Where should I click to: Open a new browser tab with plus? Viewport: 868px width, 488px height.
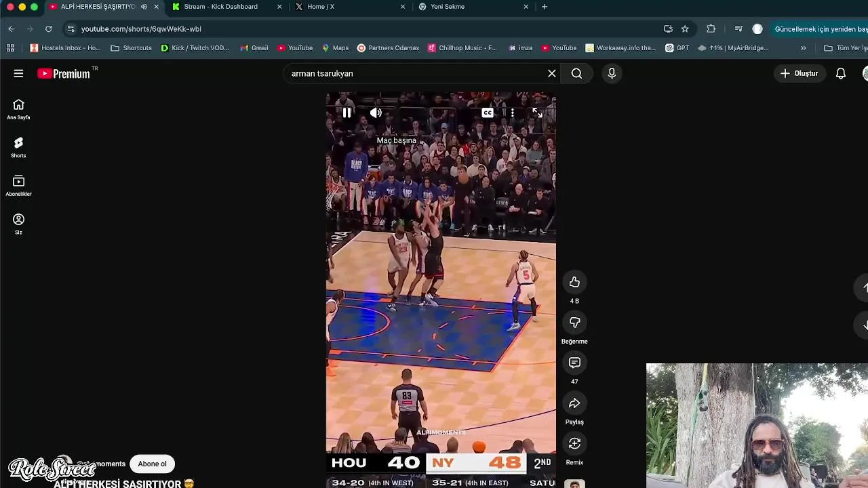coord(545,7)
